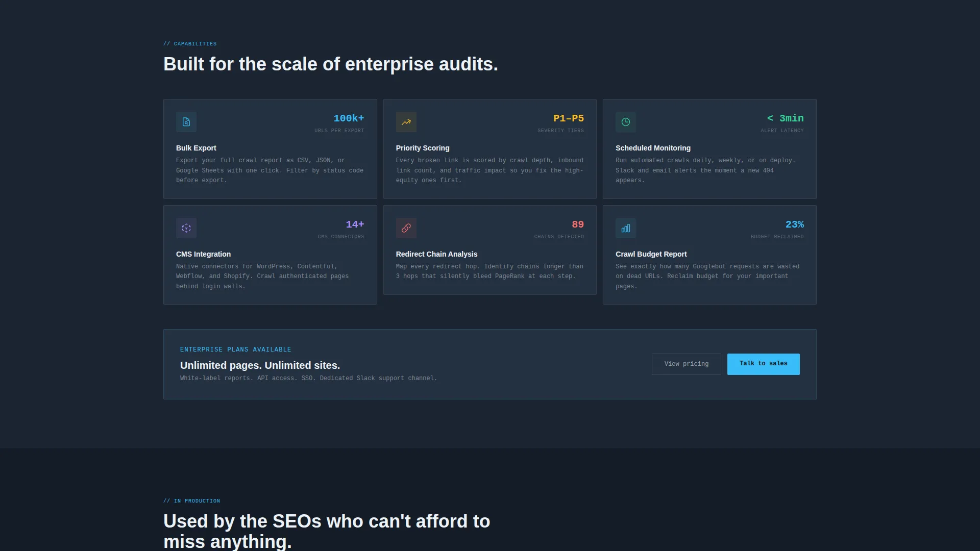Click the Priority Scoring trending arrow icon
Image resolution: width=980 pixels, height=551 pixels.
pos(406,122)
